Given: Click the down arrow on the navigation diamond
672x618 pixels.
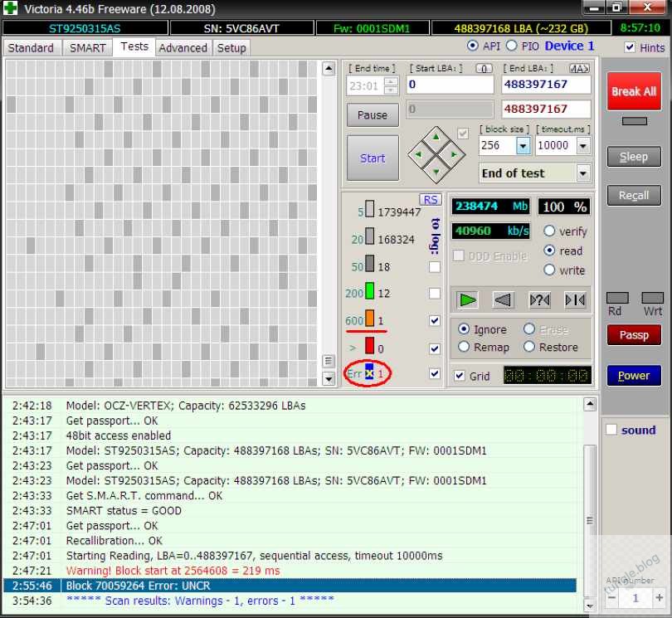Looking at the screenshot, I should [x=436, y=172].
